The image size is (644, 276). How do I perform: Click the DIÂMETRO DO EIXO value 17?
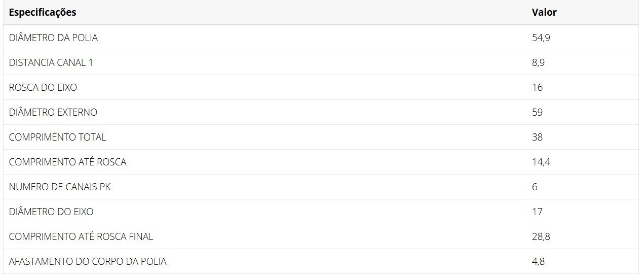(537, 212)
